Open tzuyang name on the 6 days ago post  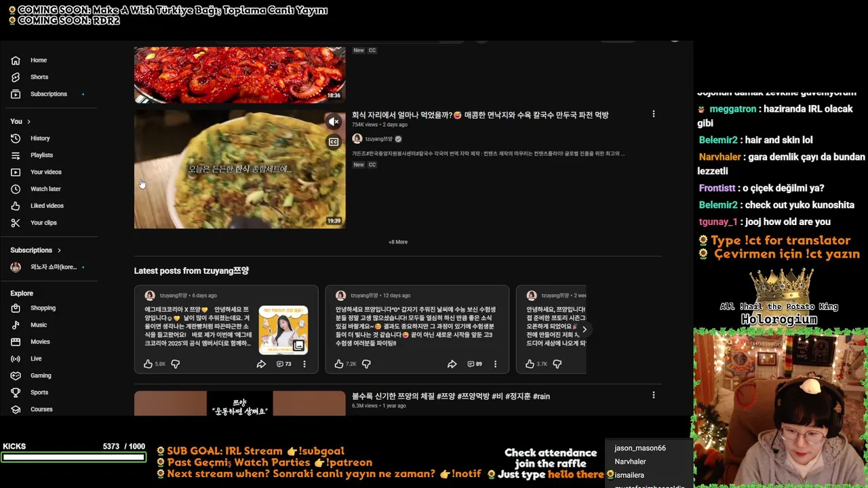(174, 296)
